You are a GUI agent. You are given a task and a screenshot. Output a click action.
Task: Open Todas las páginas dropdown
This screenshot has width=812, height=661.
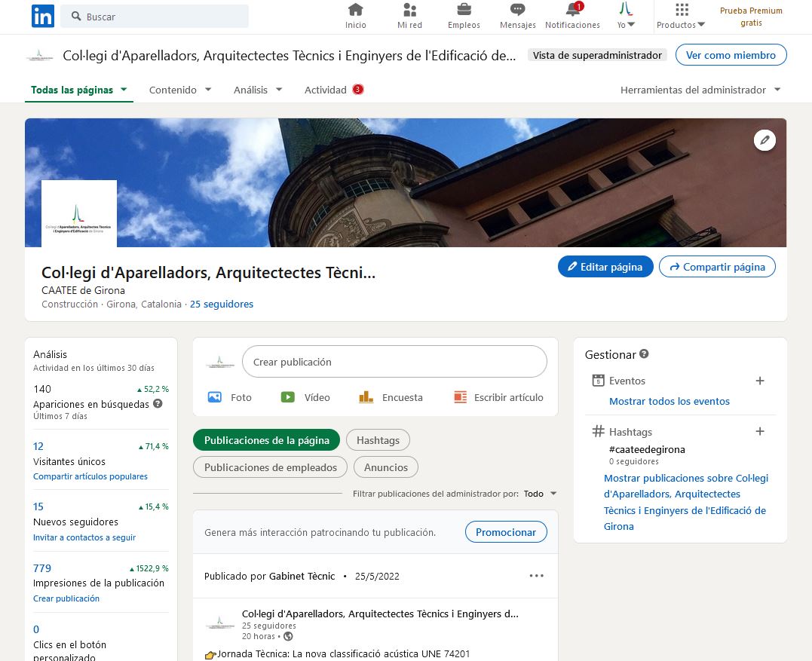(78, 90)
